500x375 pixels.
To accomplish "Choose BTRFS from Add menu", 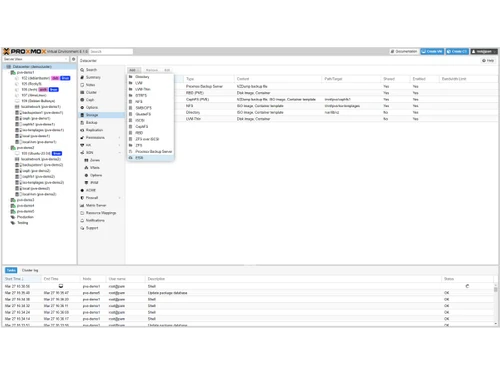I will coord(150,95).
